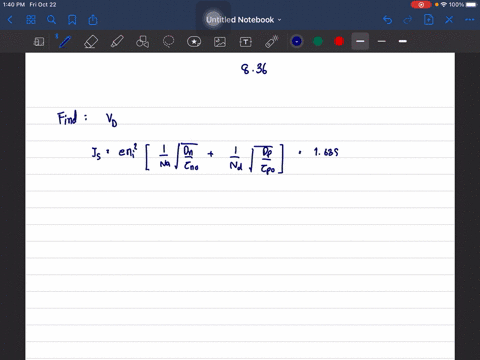480x360 pixels.
Task: Go back using the back chevron
Action: tap(10, 20)
